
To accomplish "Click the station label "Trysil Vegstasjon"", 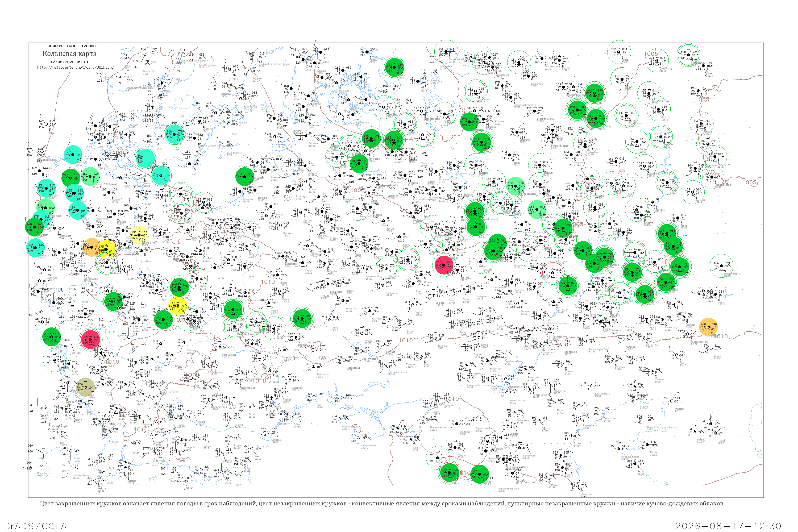I will 207,65.
